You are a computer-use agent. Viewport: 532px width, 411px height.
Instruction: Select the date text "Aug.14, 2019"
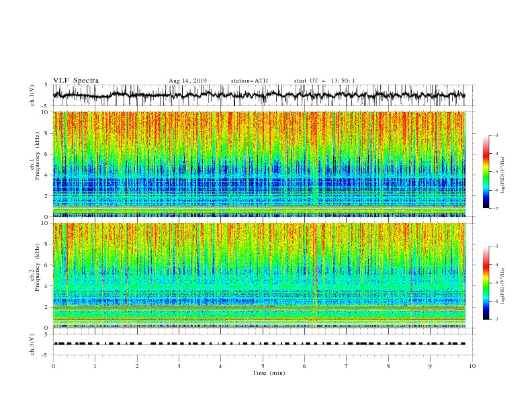coord(187,81)
